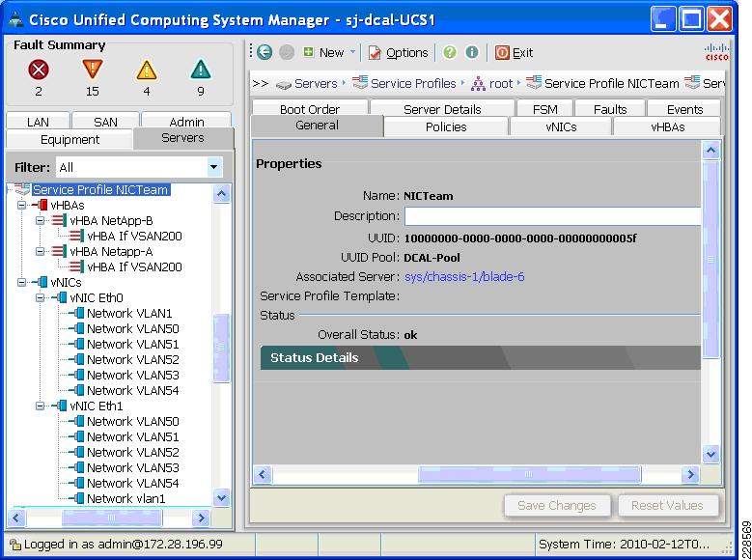Open the critical faults icon showing 2

click(39, 70)
